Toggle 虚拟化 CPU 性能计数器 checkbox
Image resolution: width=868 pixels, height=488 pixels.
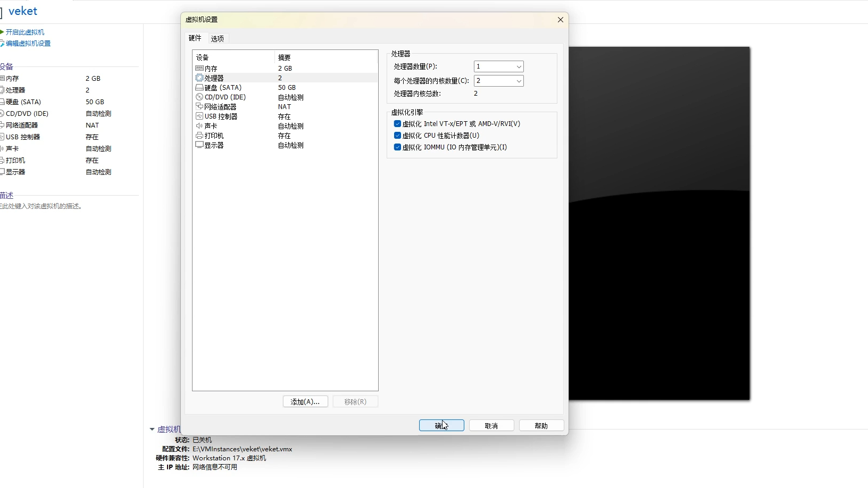pyautogui.click(x=397, y=135)
